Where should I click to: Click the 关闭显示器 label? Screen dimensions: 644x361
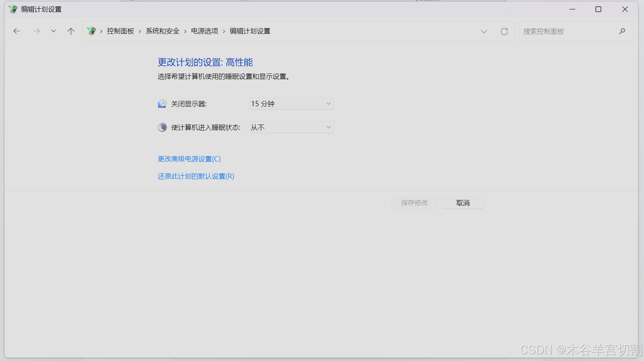[x=189, y=104]
